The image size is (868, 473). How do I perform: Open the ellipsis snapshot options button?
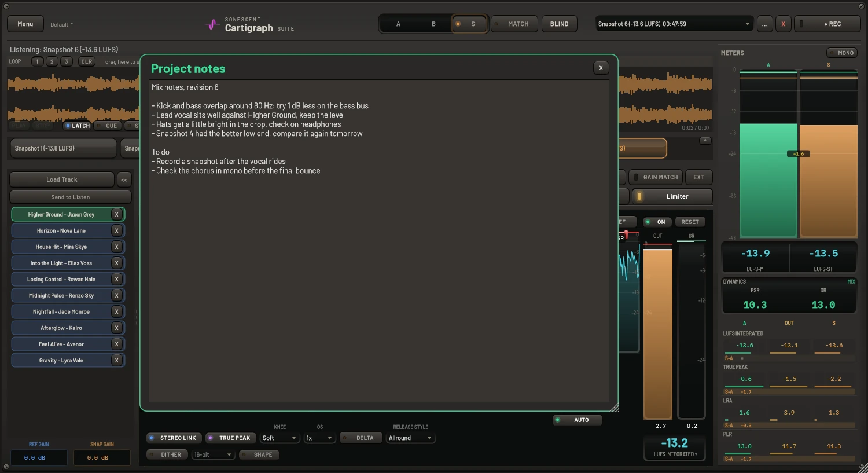coord(764,24)
